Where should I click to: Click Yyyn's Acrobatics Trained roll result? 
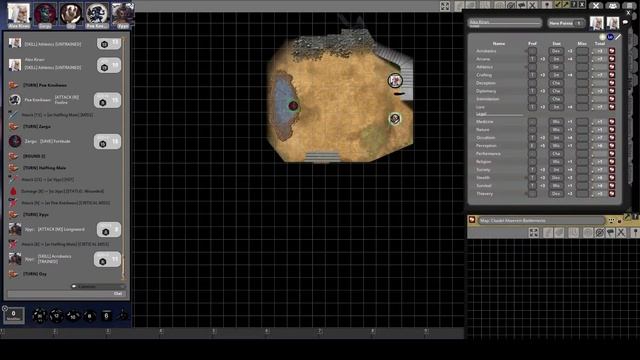[107, 259]
